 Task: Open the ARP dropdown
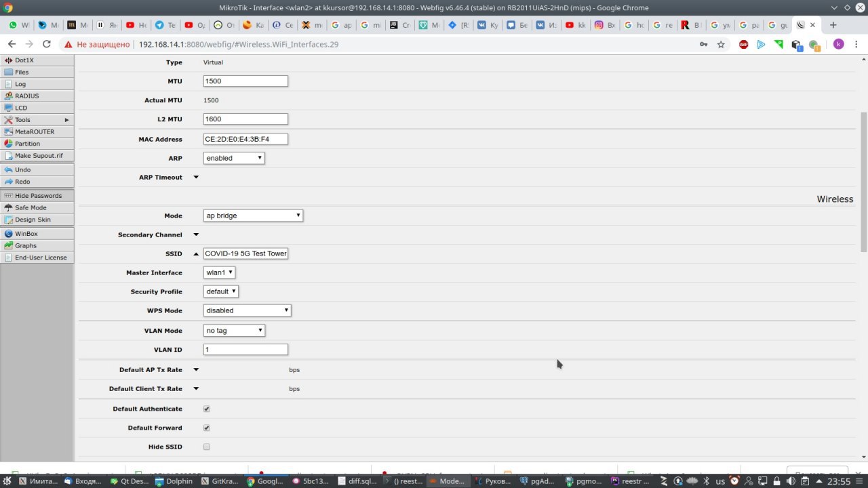[x=234, y=158]
